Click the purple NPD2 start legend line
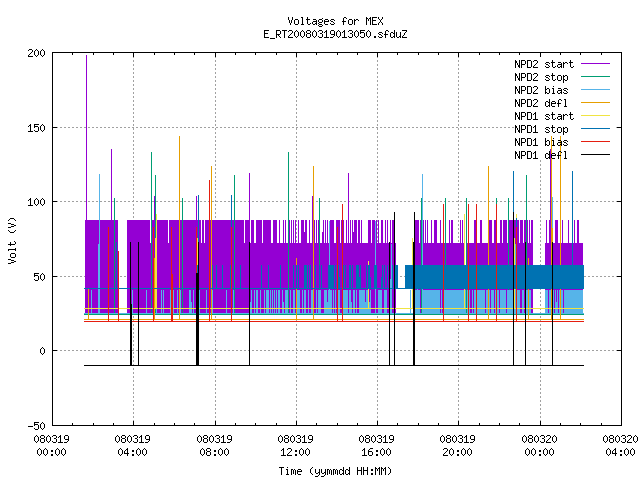The width and height of the screenshot is (640, 480). [x=596, y=64]
